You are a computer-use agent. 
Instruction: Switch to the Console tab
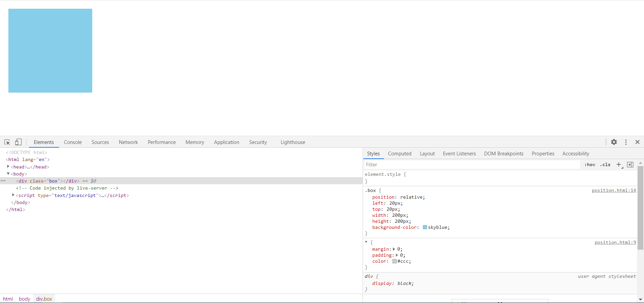pyautogui.click(x=73, y=142)
